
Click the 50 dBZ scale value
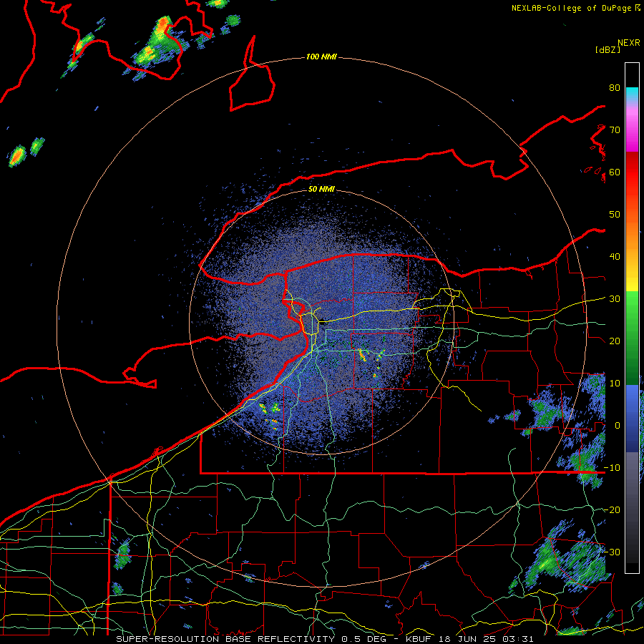(x=615, y=215)
